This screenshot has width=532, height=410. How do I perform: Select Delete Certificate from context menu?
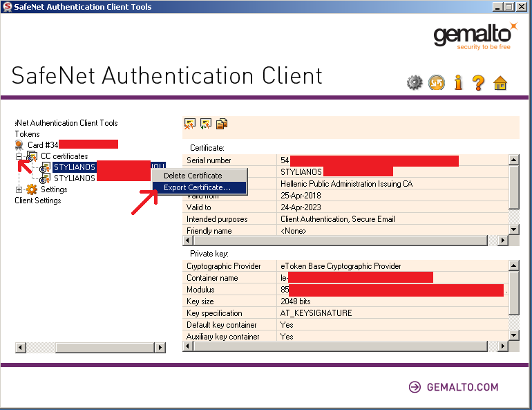coord(193,176)
